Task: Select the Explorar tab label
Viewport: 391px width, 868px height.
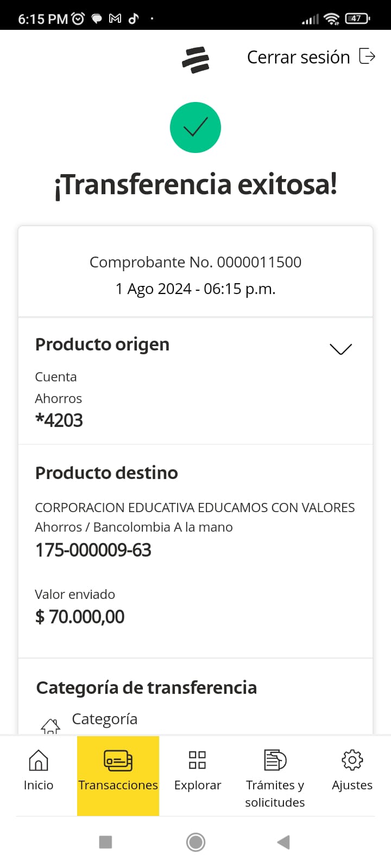Action: [198, 785]
